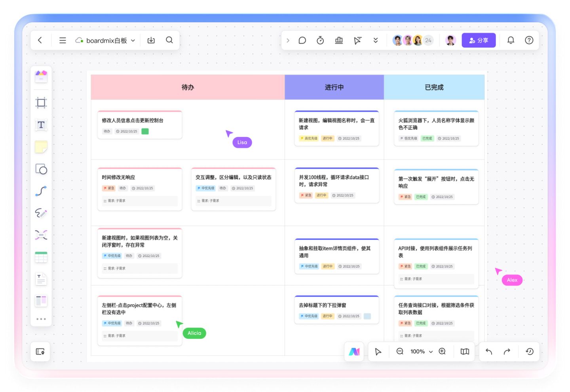Select the Frame tool in sidebar
Image resolution: width=570 pixels, height=392 pixels.
click(41, 103)
